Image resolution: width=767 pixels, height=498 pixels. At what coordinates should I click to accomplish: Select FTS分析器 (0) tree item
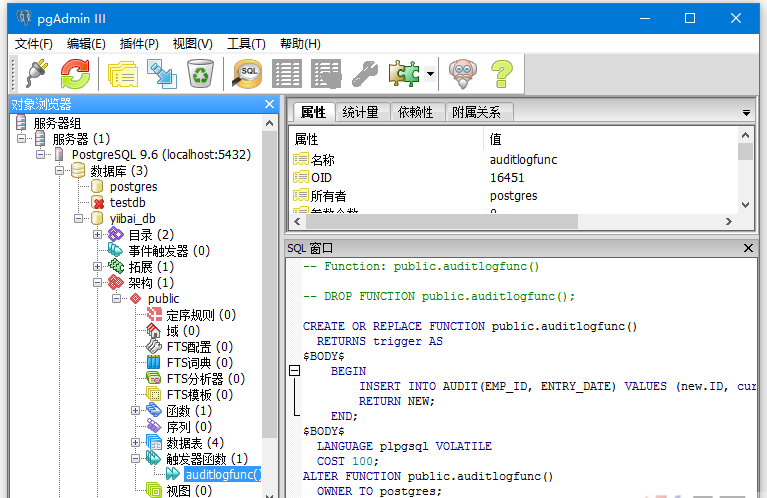(x=205, y=379)
